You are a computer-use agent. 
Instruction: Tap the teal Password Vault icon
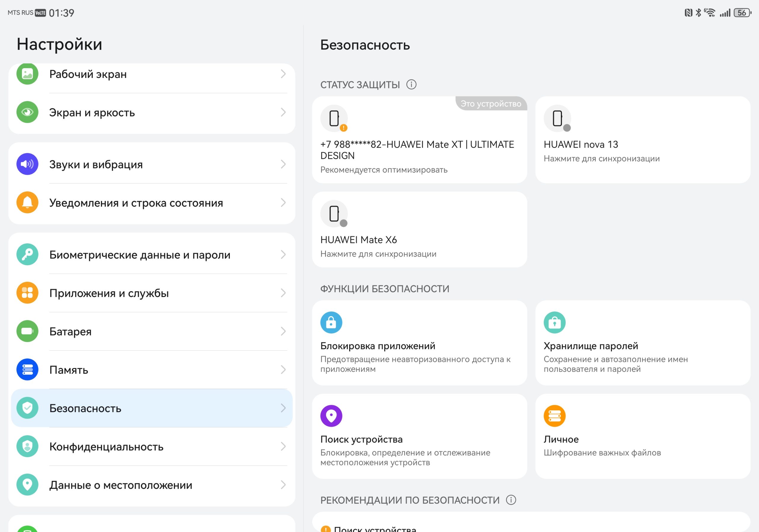click(555, 322)
